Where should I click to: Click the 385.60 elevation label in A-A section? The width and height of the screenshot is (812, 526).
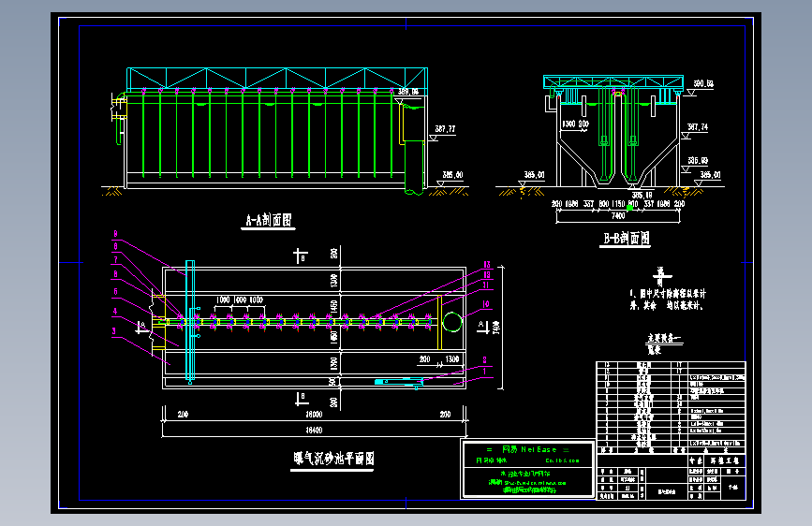click(452, 175)
